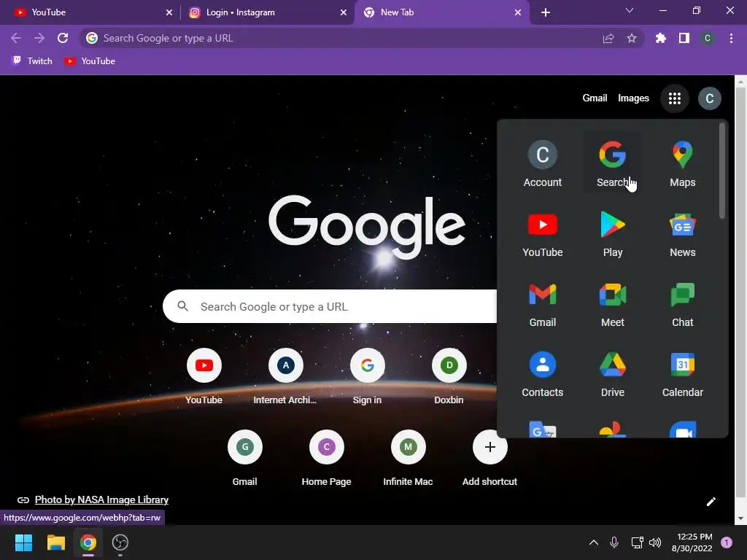This screenshot has height=560, width=747.
Task: Open Chat in the Google apps panel
Action: click(x=682, y=303)
